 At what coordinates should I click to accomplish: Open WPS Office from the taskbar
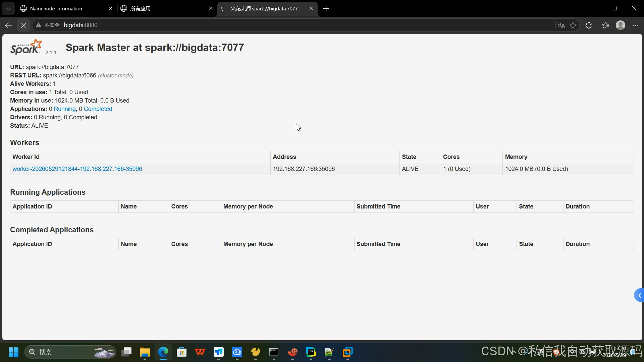(200, 352)
